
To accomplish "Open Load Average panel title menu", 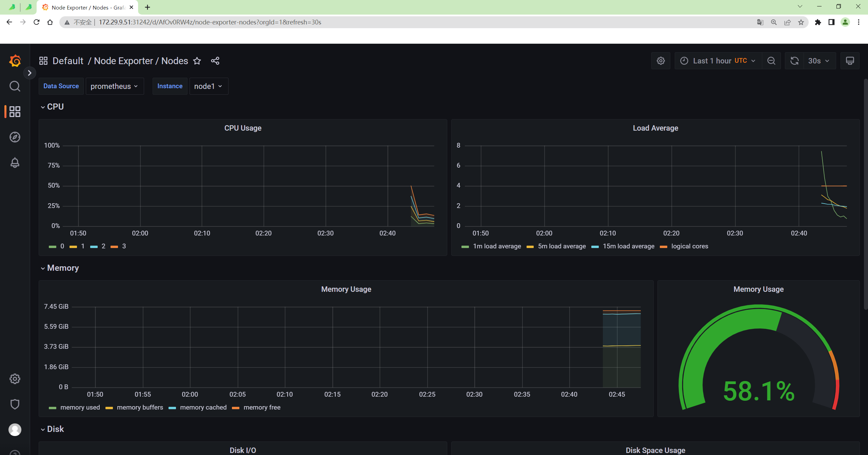I will click(x=655, y=128).
